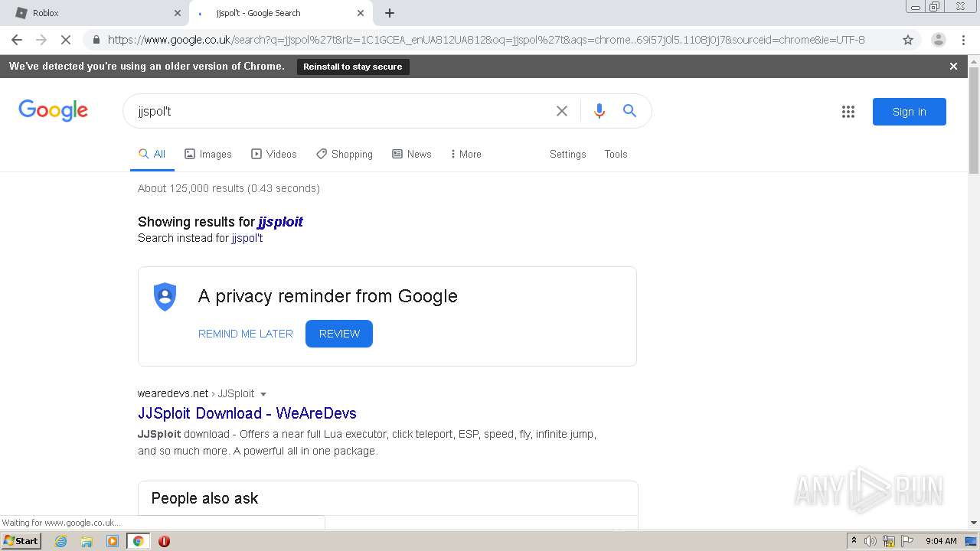This screenshot has width=980, height=551.
Task: Bookmark this page with the star icon
Action: click(908, 40)
